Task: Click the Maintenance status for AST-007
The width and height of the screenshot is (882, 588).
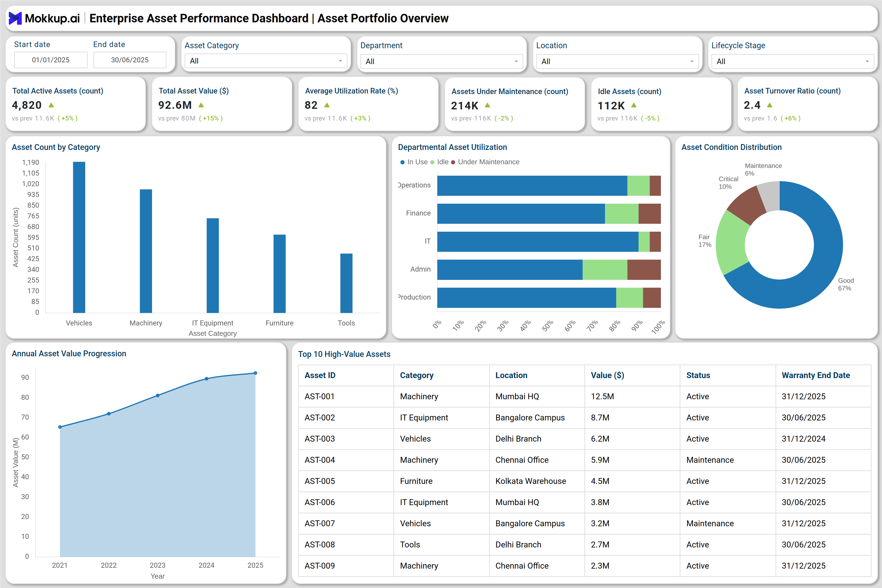Action: point(727,524)
